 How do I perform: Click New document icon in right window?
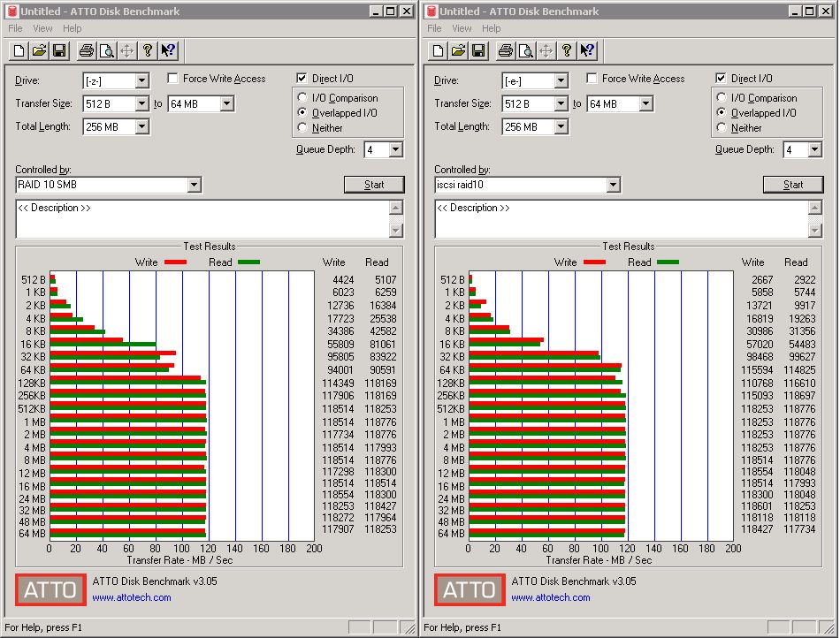tap(438, 51)
